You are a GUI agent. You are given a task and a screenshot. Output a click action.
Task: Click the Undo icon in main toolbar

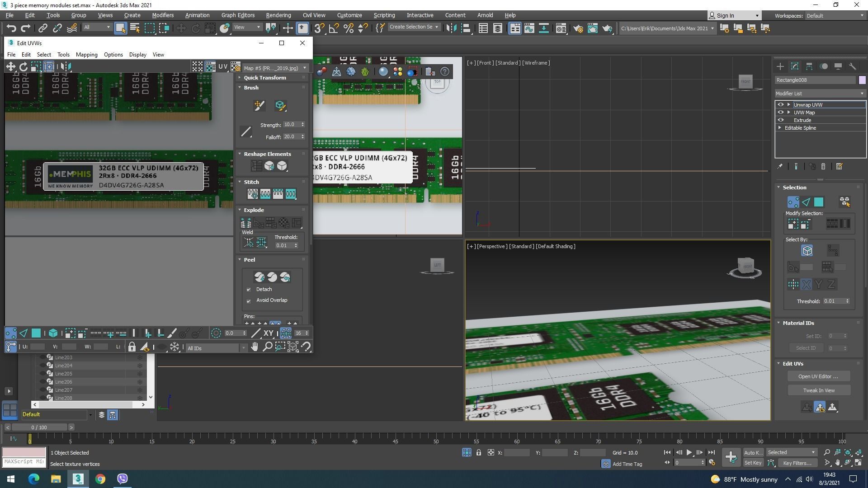11,28
